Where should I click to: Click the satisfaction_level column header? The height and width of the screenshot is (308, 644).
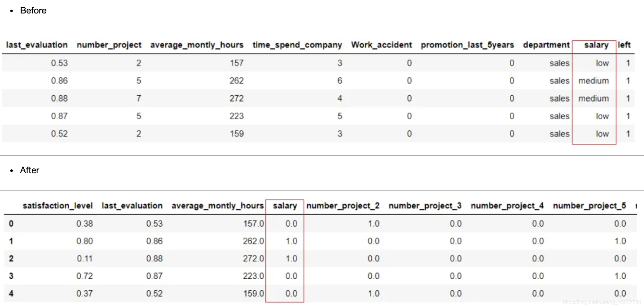[58, 206]
